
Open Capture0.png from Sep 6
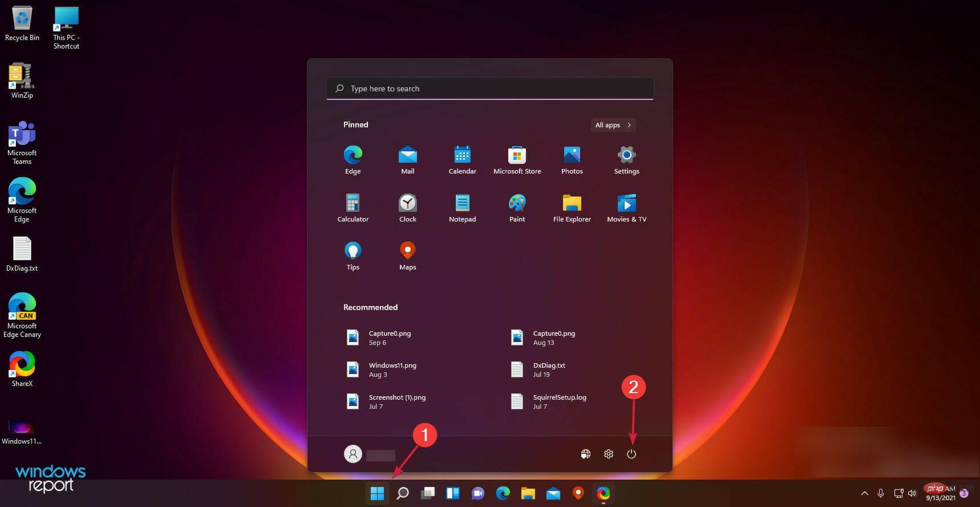coord(380,337)
